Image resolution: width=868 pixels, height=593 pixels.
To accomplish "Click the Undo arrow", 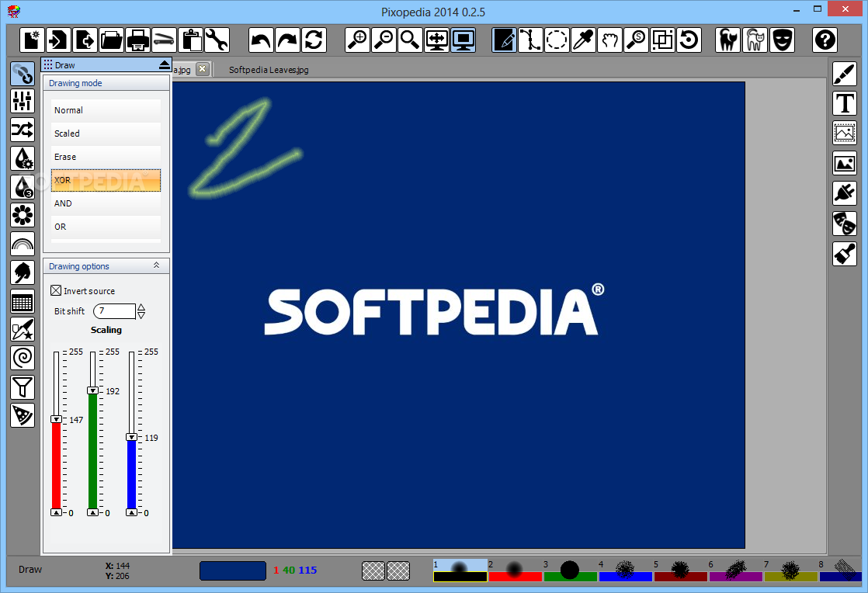I will [x=261, y=40].
